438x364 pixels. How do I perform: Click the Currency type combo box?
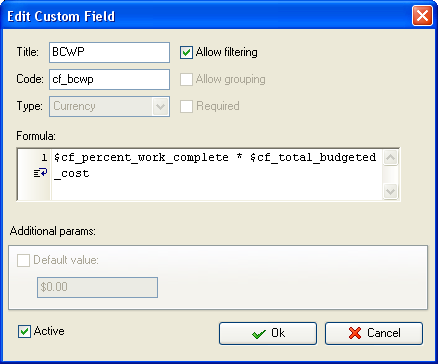(x=109, y=107)
